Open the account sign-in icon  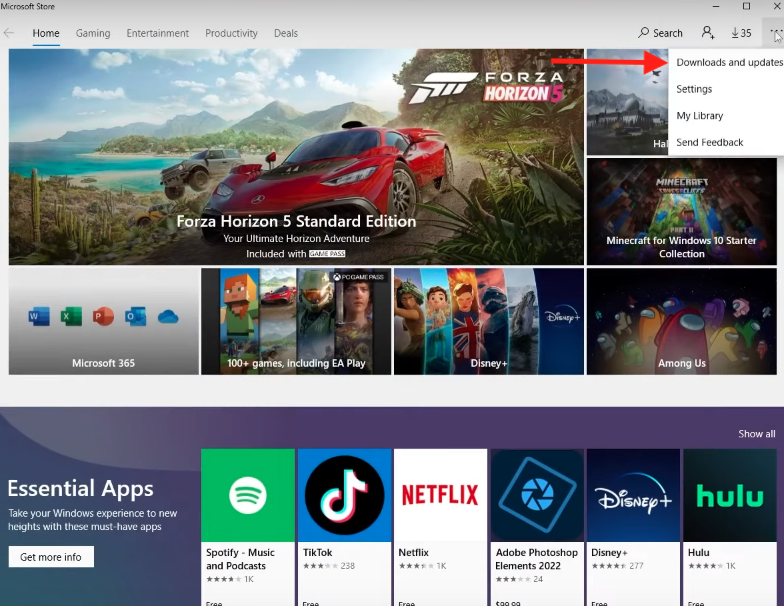tap(708, 33)
